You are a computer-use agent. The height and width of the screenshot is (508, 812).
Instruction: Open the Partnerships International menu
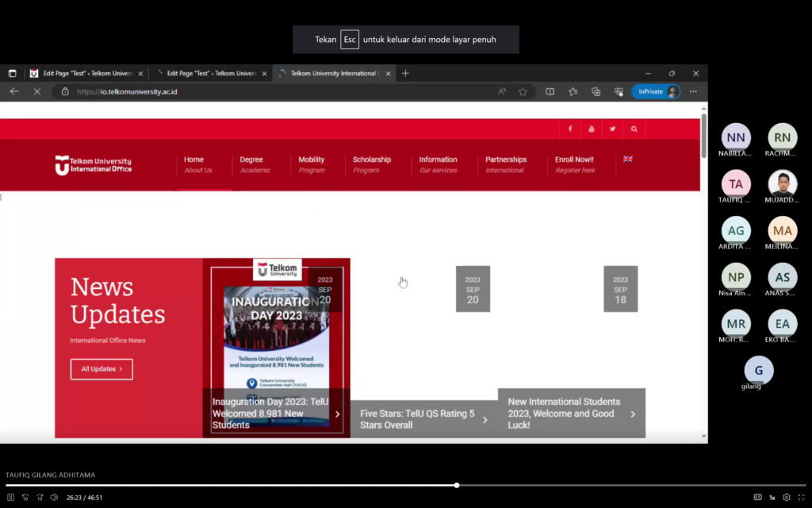506,164
